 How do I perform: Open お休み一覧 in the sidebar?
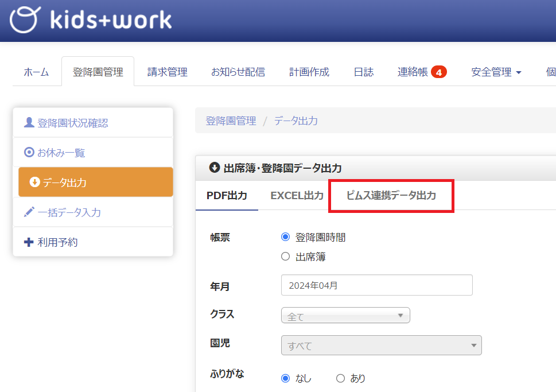(93, 153)
